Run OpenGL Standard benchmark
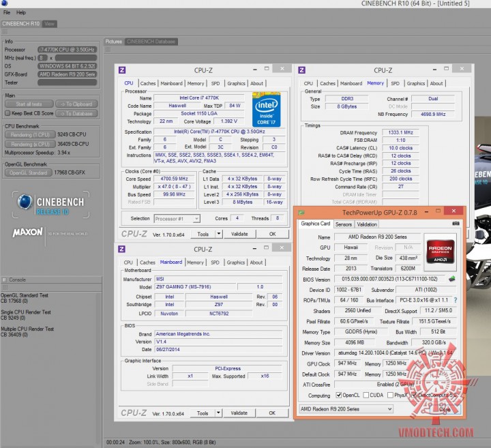 click(x=29, y=173)
